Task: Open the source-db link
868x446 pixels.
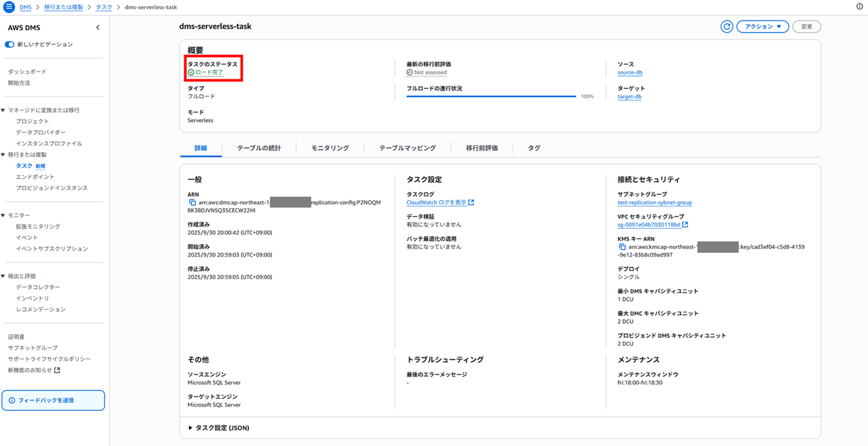Action: point(630,73)
